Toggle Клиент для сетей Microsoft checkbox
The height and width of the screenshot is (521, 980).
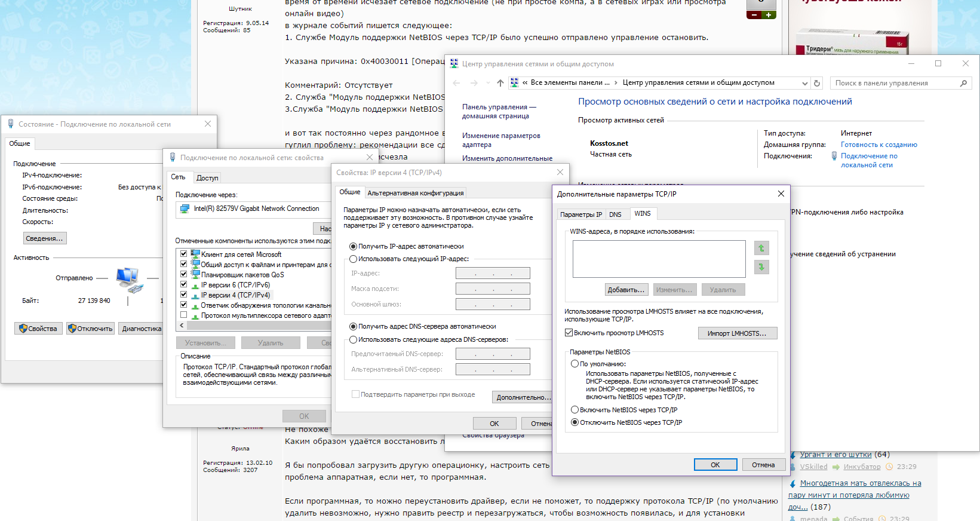(x=184, y=254)
